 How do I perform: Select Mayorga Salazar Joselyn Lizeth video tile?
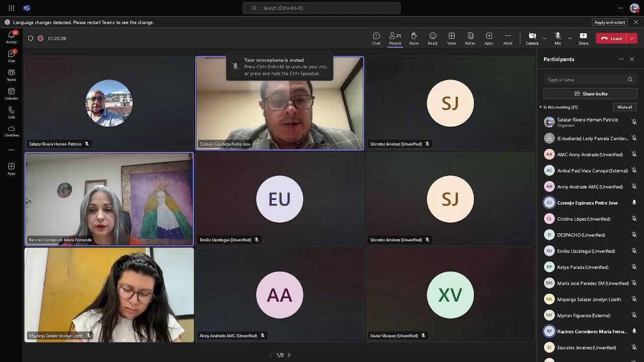coord(109,295)
